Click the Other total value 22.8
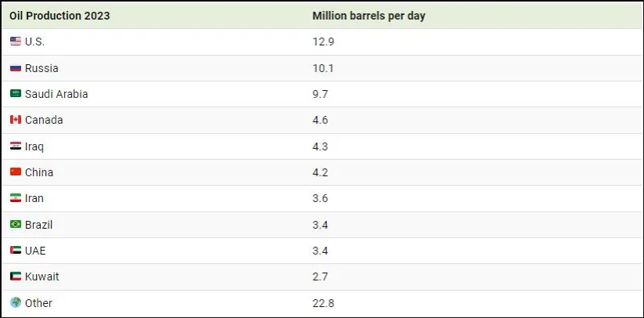The width and height of the screenshot is (644, 318). [x=323, y=303]
